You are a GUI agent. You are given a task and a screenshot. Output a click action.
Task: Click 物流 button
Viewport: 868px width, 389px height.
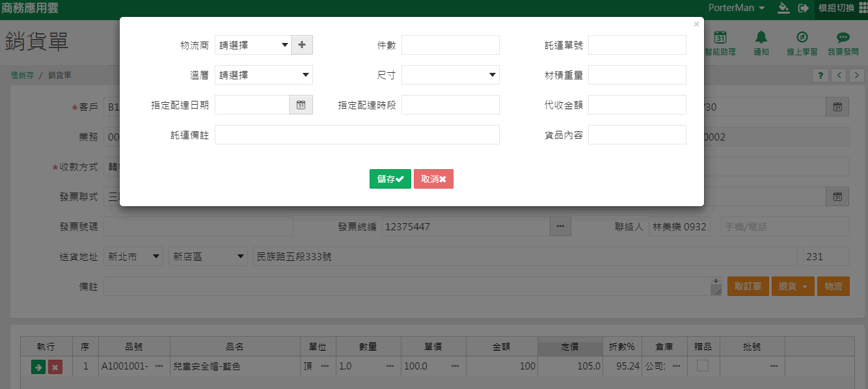tap(834, 286)
